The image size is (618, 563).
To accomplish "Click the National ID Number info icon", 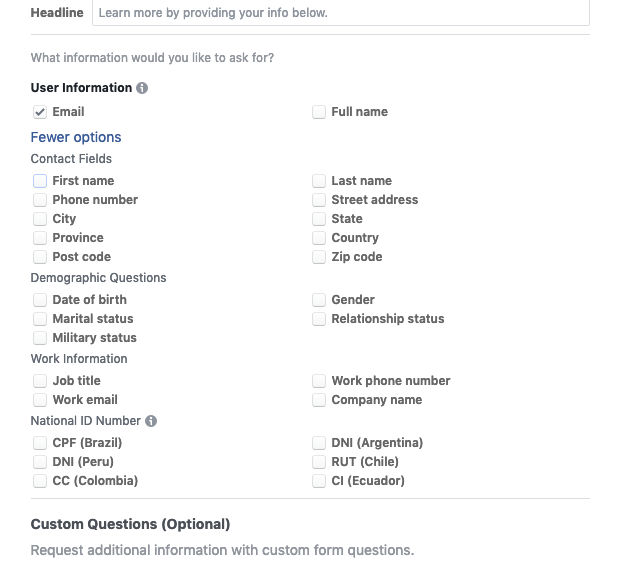I will 151,421.
